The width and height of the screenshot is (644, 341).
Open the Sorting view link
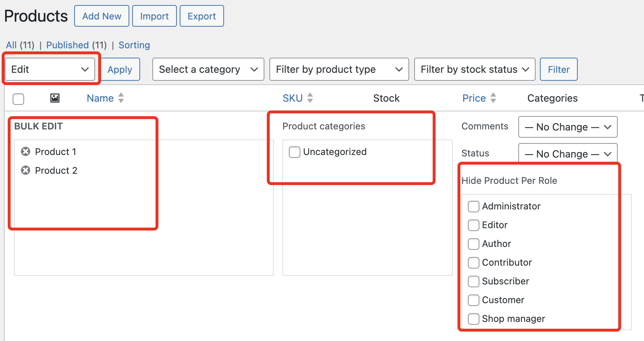point(134,45)
